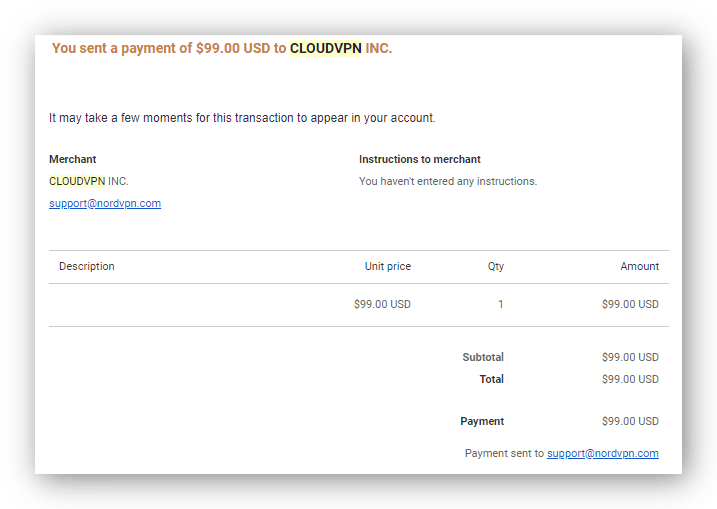The image size is (717, 509).
Task: Click the Payment sent to support@nordvpn.com link
Action: [x=603, y=453]
